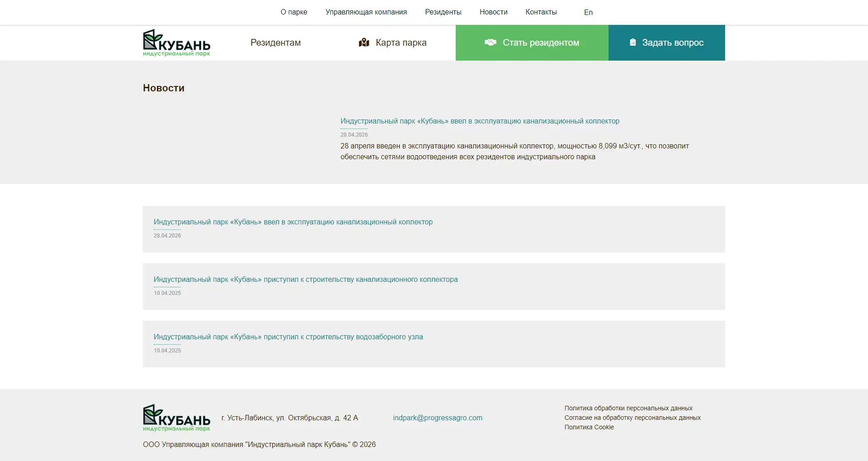Viewport: 868px width, 461px height.
Task: Open the О парке menu item
Action: tap(294, 12)
